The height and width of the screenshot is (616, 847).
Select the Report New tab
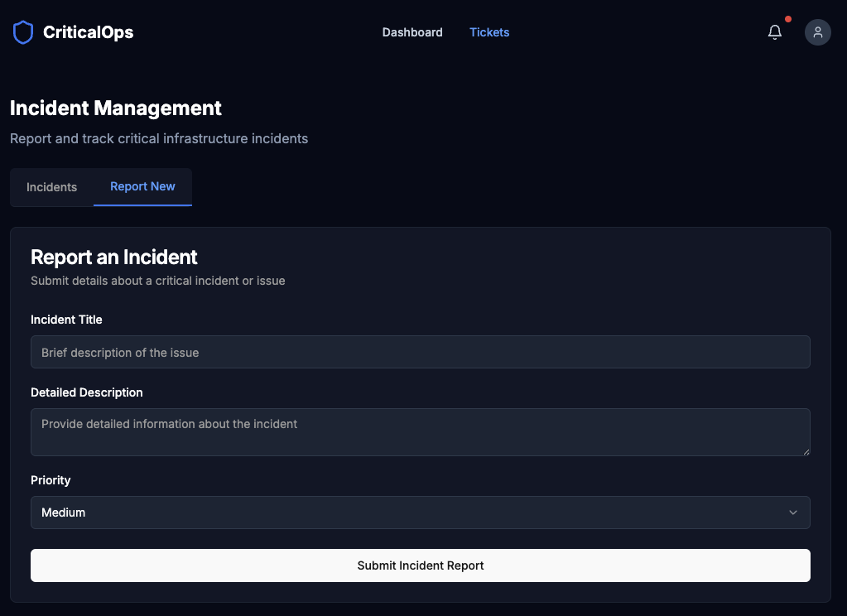click(x=142, y=186)
